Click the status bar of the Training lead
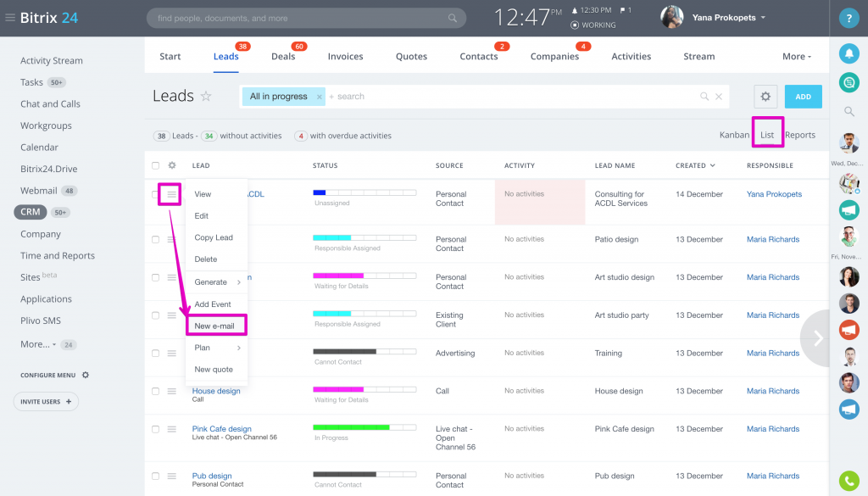 364,352
